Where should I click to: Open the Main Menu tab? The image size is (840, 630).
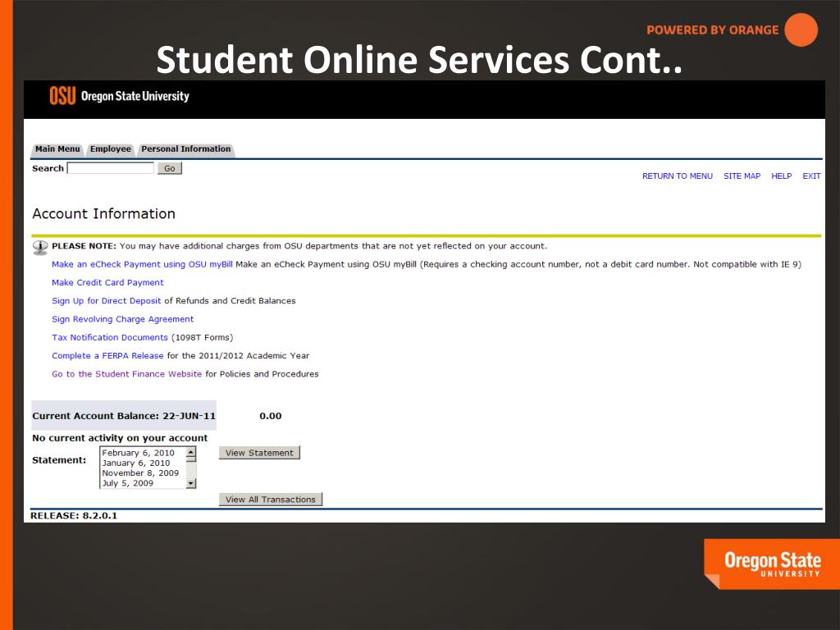[x=57, y=149]
